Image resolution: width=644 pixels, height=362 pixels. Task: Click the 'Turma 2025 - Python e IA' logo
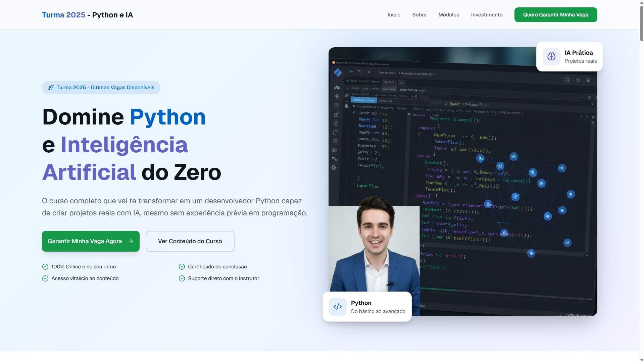[87, 14]
